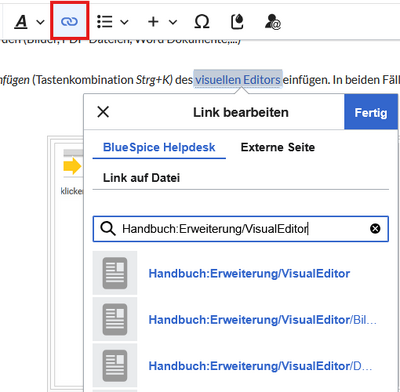
Task: Switch to BlueSpice Helpdesk tab
Action: tap(159, 147)
